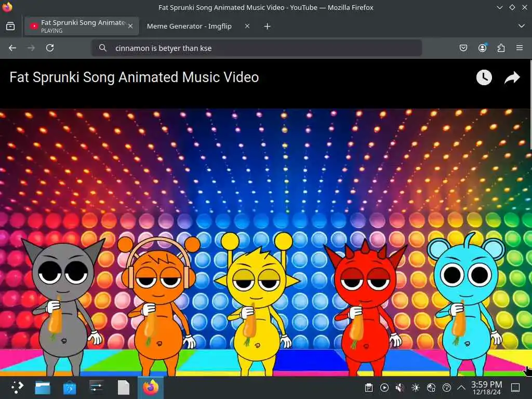
Task: Expand the list all tabs chevron
Action: [x=522, y=26]
